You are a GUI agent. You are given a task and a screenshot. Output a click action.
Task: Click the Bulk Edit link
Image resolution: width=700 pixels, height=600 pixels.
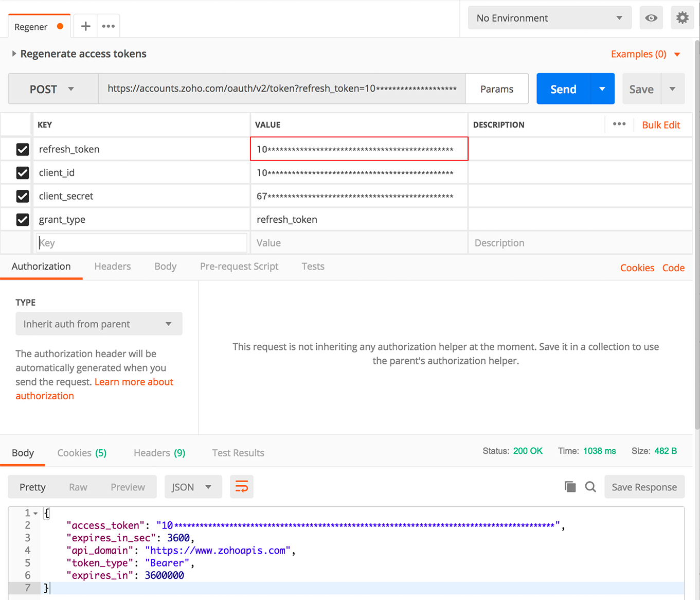click(x=661, y=125)
